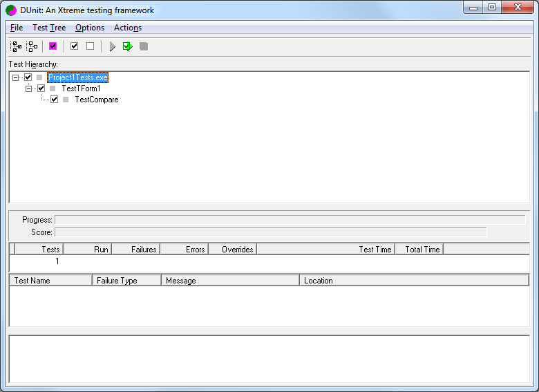The image size is (539, 392).
Task: Click the Errors column header
Action: 185,250
